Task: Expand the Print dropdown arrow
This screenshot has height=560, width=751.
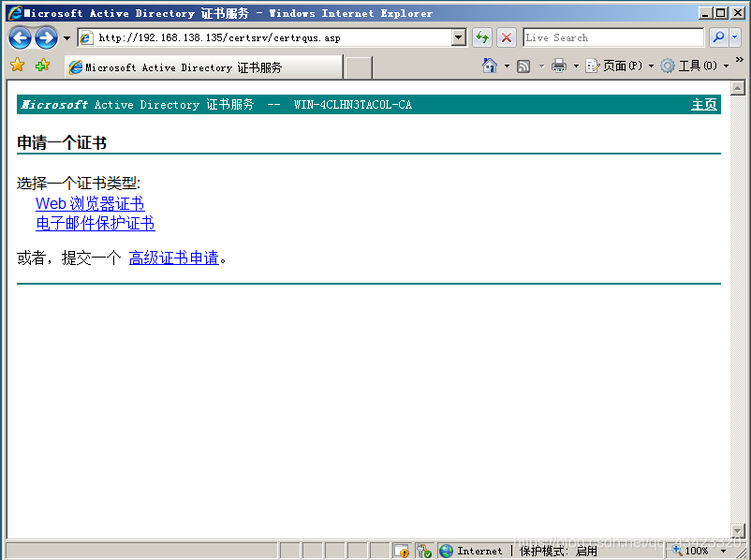Action: point(576,66)
